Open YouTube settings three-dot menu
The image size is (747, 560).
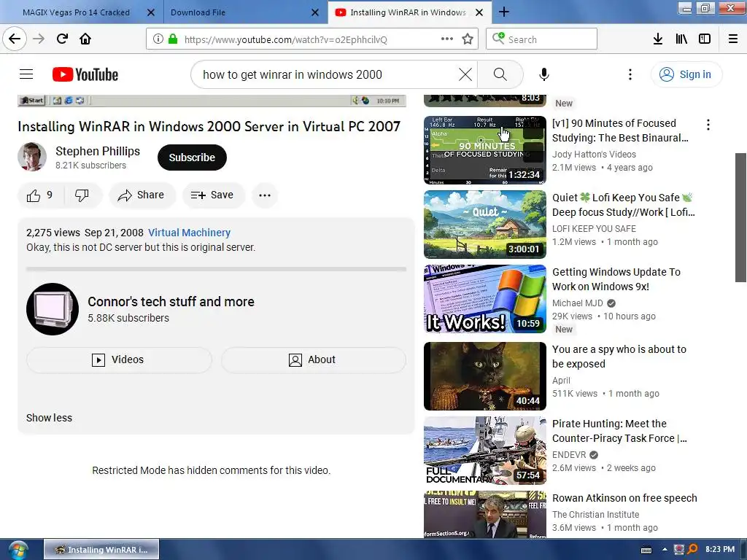click(630, 74)
